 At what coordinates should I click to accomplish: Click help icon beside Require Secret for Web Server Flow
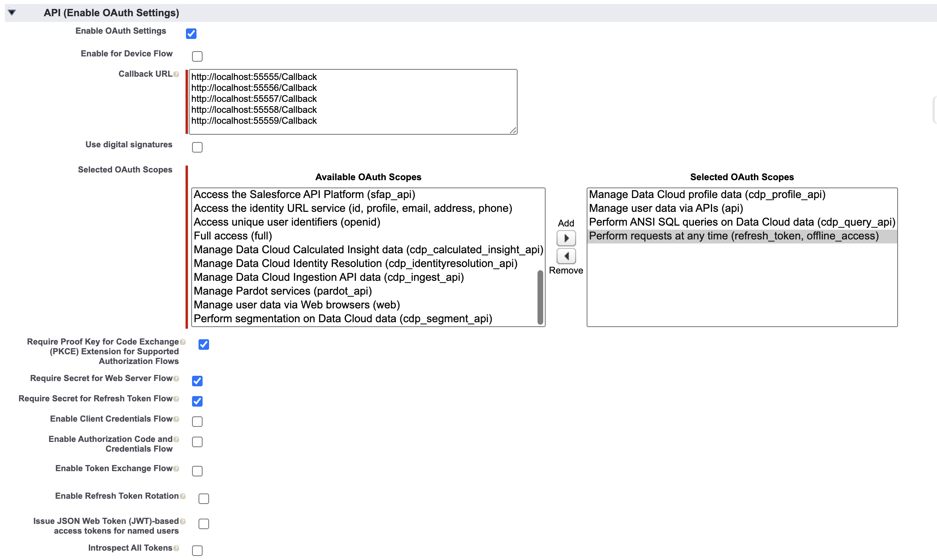(x=177, y=378)
